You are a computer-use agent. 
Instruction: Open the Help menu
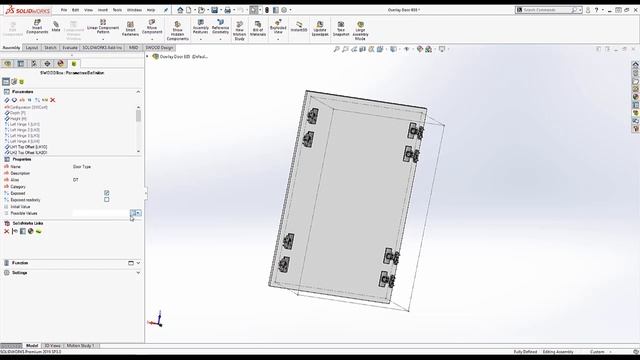(x=151, y=10)
